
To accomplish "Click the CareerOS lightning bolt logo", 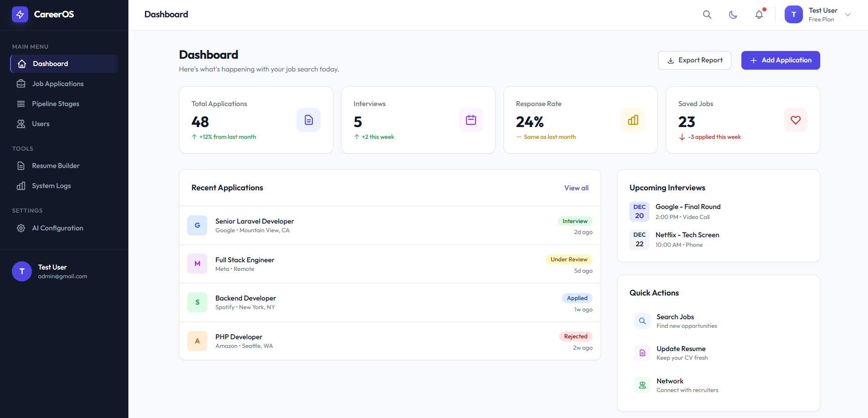I will 20,15.
